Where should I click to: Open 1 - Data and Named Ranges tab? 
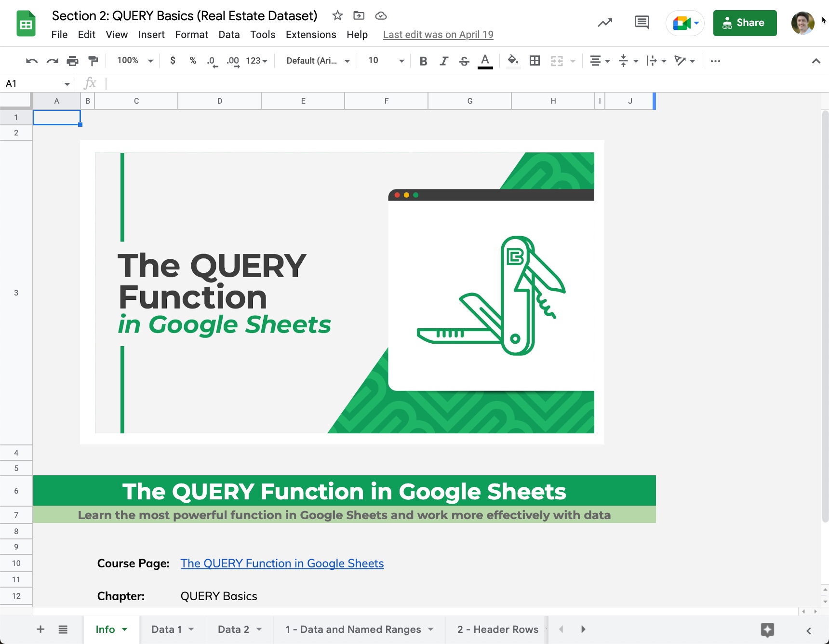(x=353, y=630)
